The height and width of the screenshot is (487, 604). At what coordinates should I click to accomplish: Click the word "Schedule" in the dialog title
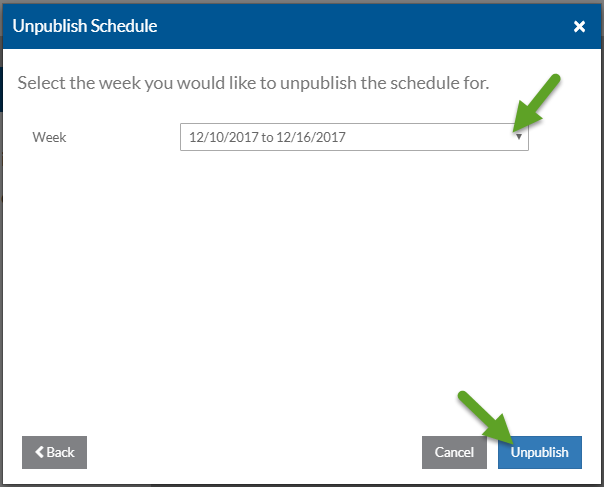(x=122, y=26)
